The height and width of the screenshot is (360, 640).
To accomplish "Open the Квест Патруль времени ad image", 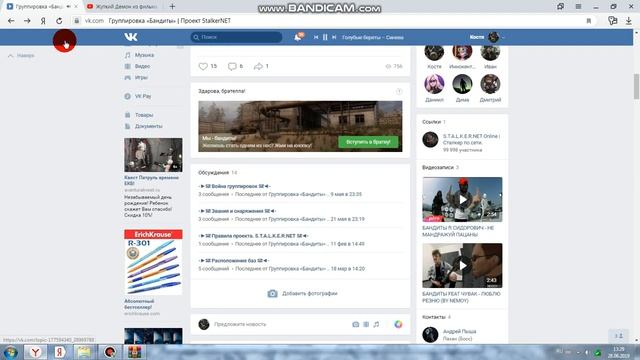I will [153, 155].
